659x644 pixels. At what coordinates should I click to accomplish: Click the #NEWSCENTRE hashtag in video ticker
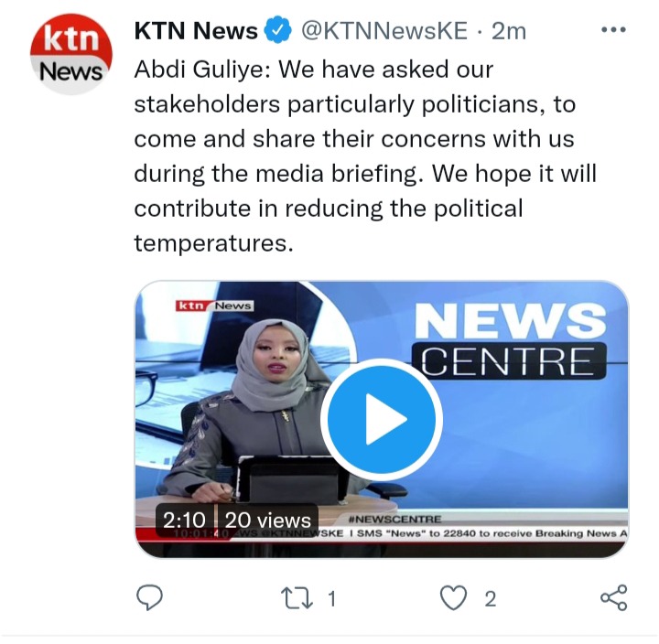[395, 520]
